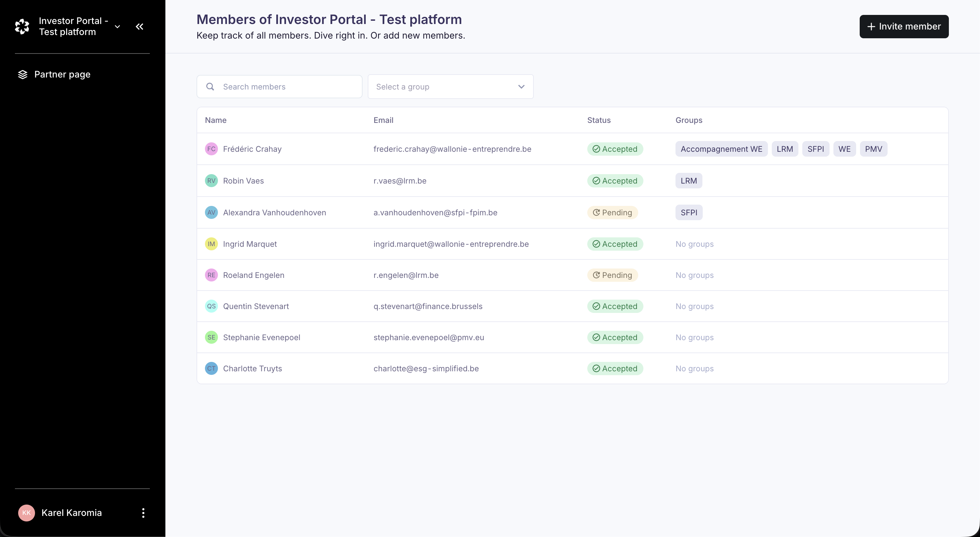
Task: Select Partner page in the sidebar
Action: click(x=63, y=75)
